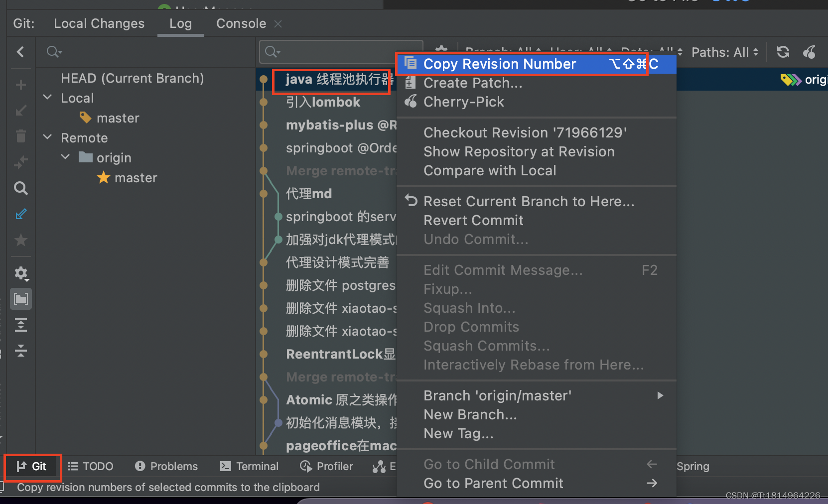Click the refresh log icon
828x504 pixels.
pyautogui.click(x=783, y=52)
